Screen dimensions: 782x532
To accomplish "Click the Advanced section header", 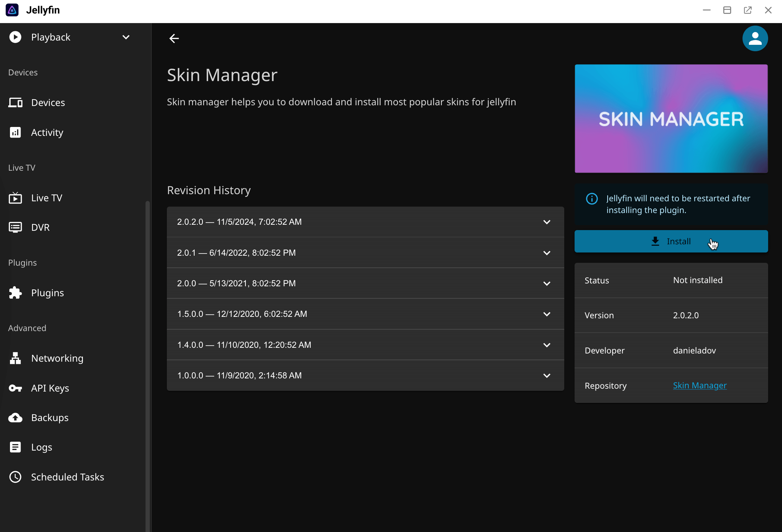I will [27, 328].
